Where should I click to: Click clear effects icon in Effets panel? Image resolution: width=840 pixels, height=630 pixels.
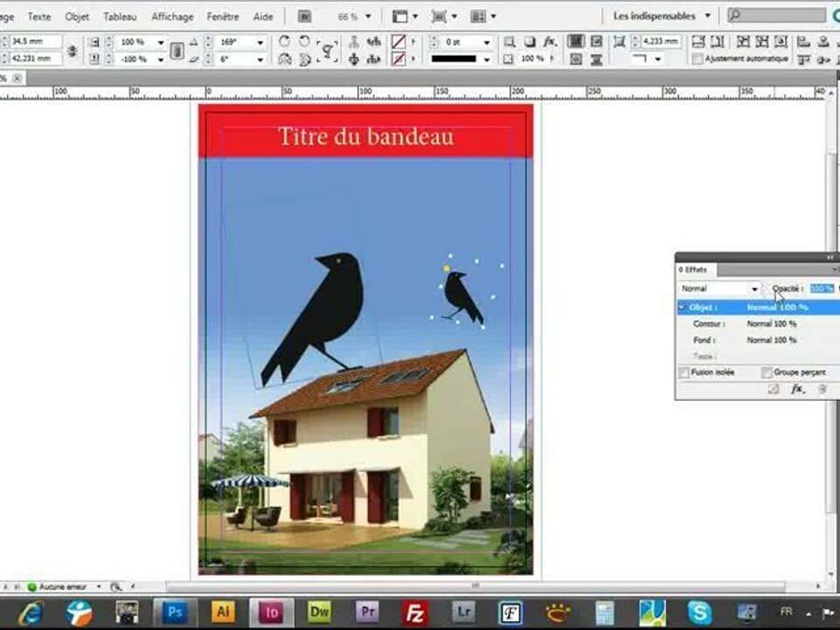click(773, 389)
